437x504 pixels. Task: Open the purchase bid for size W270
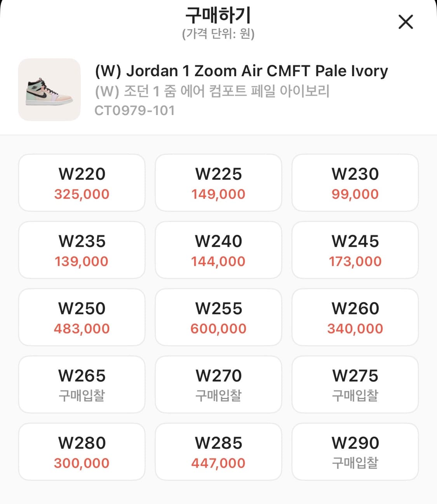tap(218, 385)
